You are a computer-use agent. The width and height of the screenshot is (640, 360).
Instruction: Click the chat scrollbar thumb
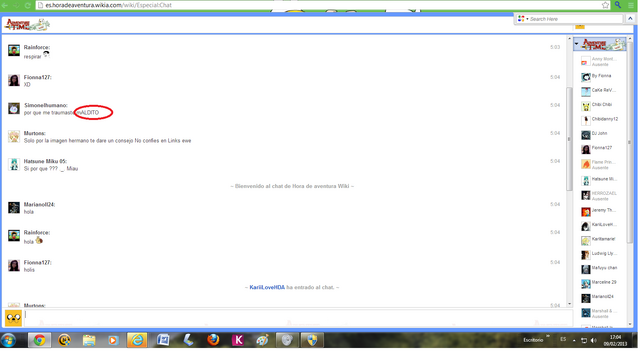pyautogui.click(x=569, y=139)
